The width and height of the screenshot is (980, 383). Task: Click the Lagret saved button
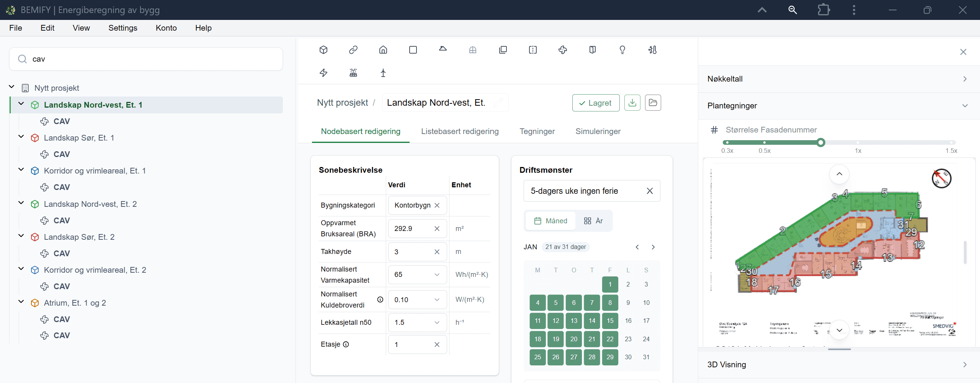pos(596,103)
